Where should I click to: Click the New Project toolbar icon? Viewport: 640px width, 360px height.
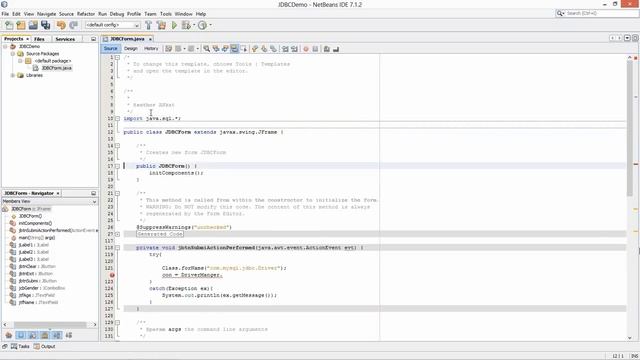point(21,25)
